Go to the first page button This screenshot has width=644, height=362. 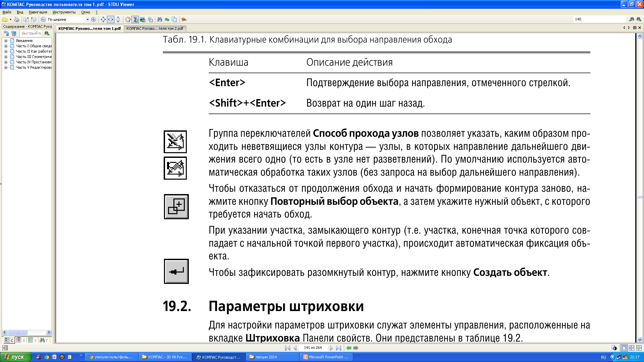tap(287, 348)
